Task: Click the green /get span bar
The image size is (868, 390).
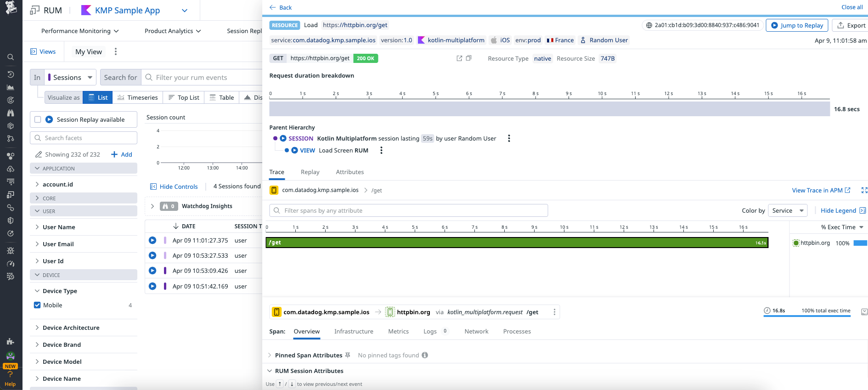Action: (517, 243)
